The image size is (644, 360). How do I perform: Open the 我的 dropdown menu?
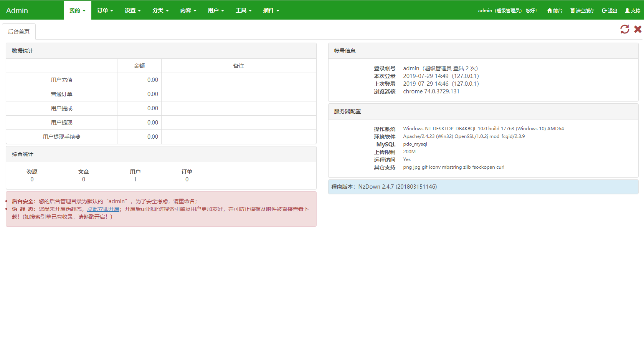[x=77, y=10]
